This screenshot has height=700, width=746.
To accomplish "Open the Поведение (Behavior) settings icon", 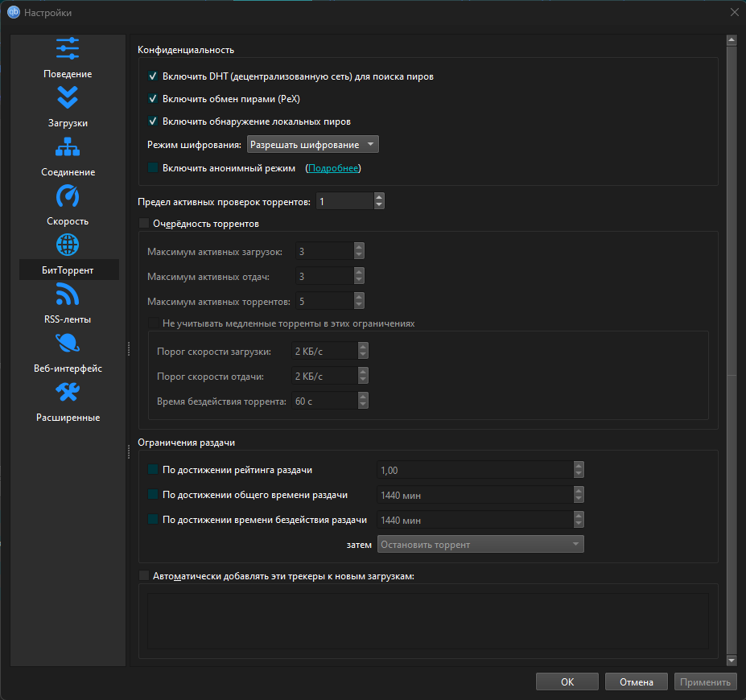I will pos(68,48).
